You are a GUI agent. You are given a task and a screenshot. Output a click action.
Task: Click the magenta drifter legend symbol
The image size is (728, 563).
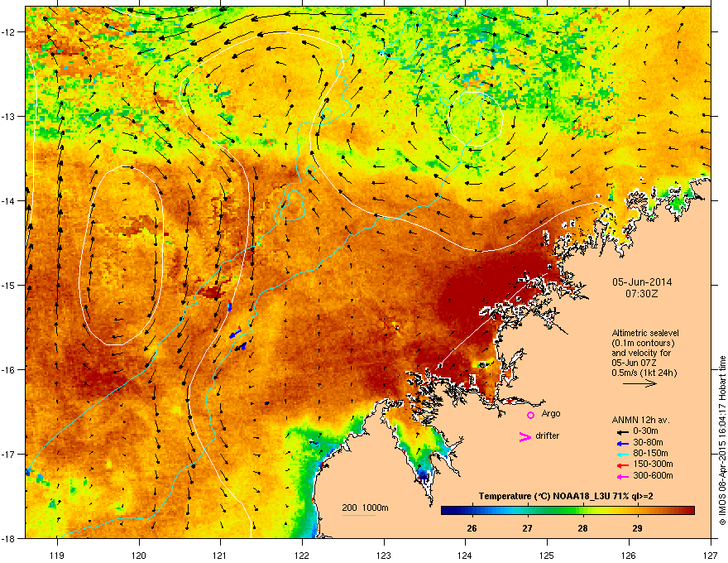524,436
